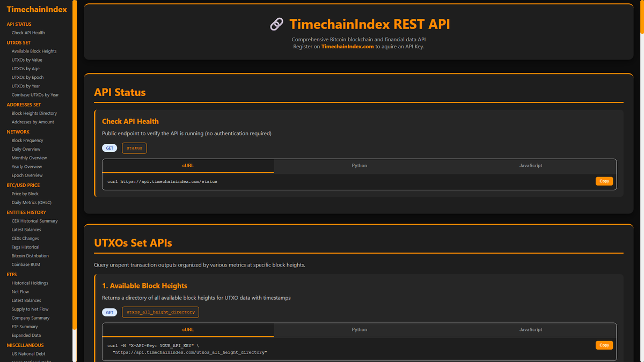The width and height of the screenshot is (644, 362).
Task: Select JavaScript tab in Check API Health
Action: coord(531,166)
